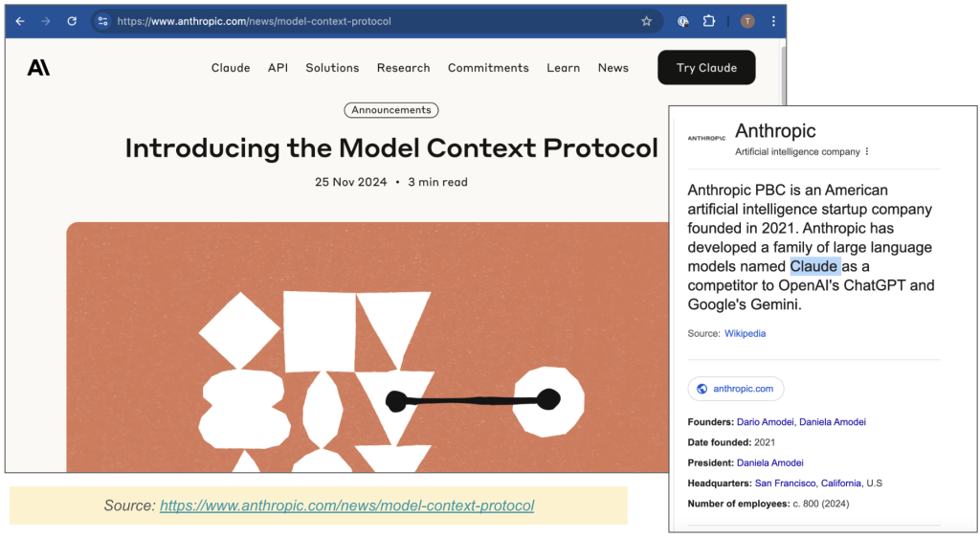
Task: Click the shield extension icon in toolbar
Action: (x=683, y=21)
